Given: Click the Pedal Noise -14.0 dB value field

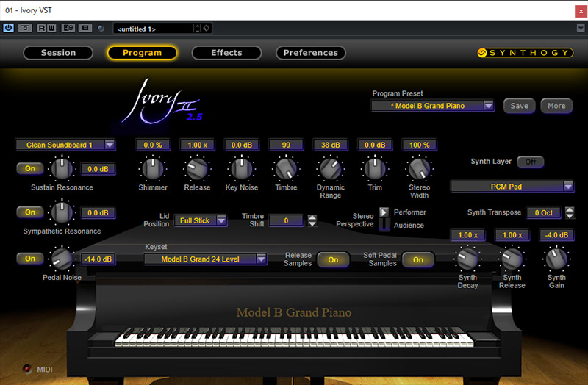Looking at the screenshot, I should pyautogui.click(x=98, y=259).
